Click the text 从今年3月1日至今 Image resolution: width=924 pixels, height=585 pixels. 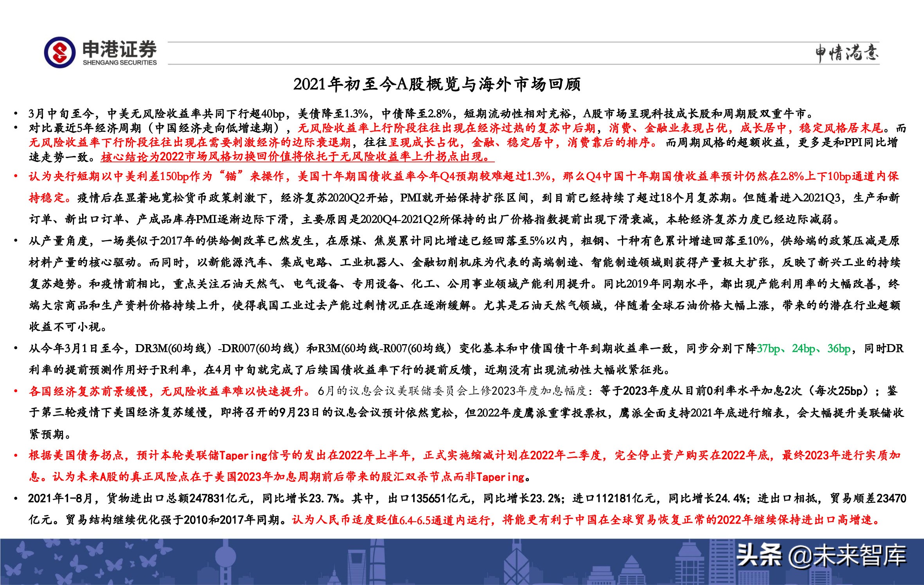click(x=78, y=348)
